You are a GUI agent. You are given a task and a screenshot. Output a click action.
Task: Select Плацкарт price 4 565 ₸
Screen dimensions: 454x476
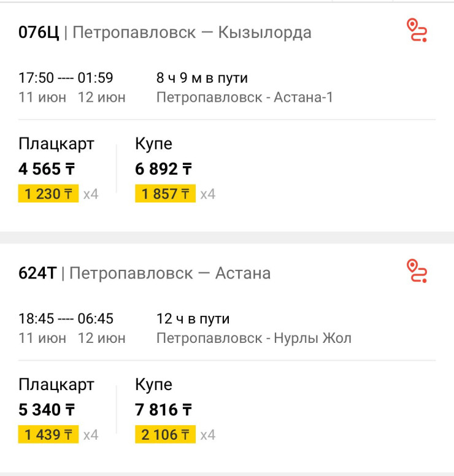coord(47,169)
